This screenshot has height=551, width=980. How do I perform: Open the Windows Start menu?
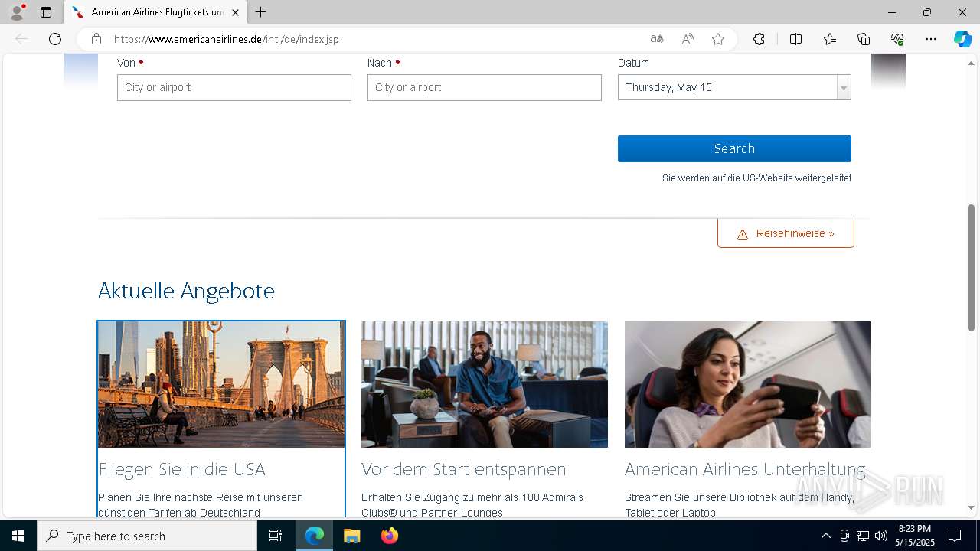click(18, 536)
